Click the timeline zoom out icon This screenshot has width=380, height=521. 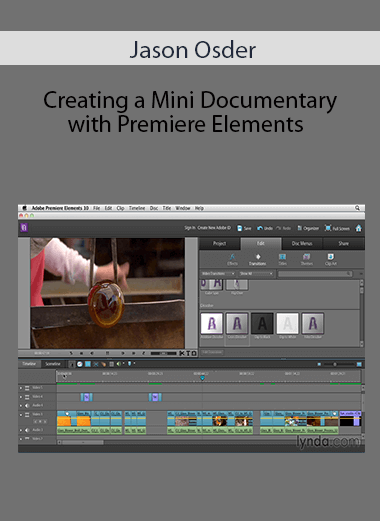pyautogui.click(x=319, y=364)
